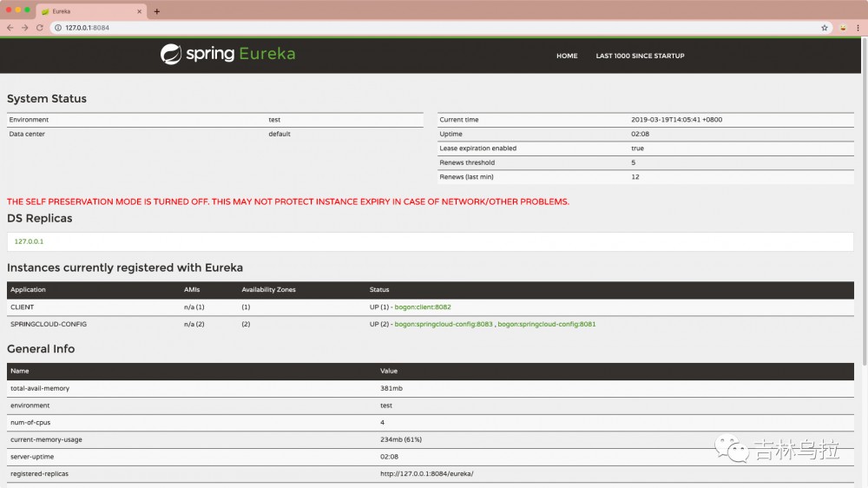The width and height of the screenshot is (868, 488).
Task: Click the registered-replicas row name
Action: click(x=39, y=473)
